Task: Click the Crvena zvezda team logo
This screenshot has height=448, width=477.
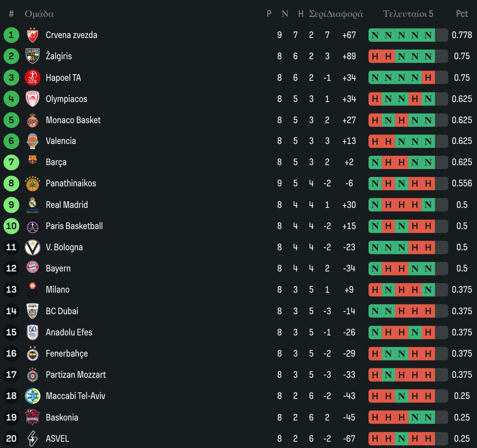Action: tap(33, 35)
